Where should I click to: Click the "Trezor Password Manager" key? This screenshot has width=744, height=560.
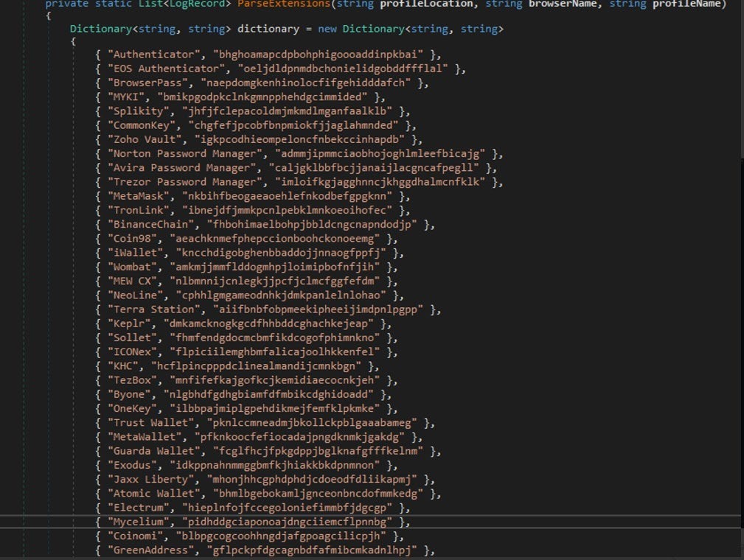pos(185,182)
